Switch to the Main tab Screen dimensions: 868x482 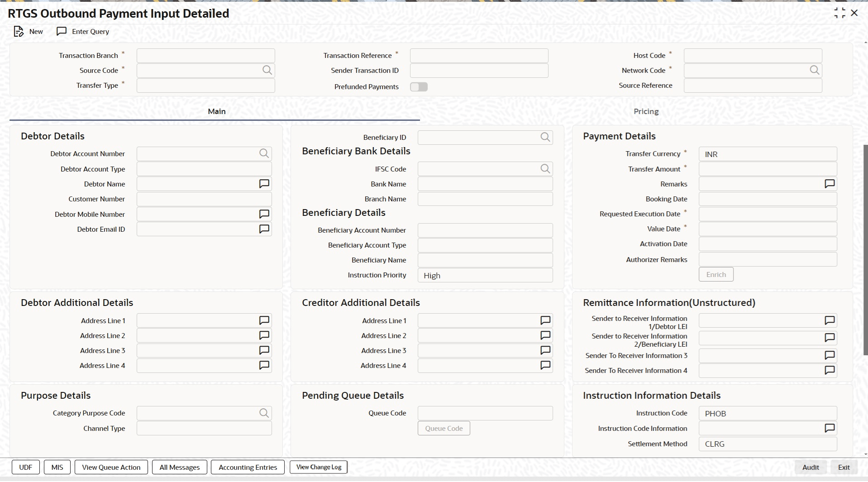click(x=216, y=111)
